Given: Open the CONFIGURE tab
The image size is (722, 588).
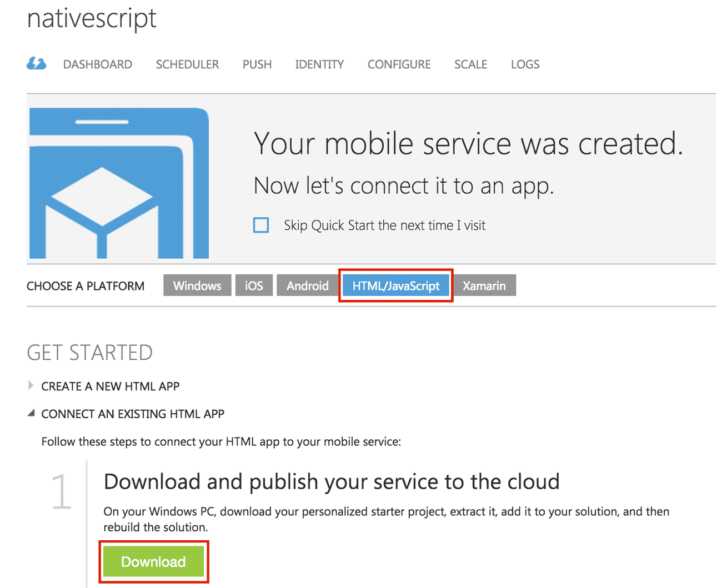Looking at the screenshot, I should pyautogui.click(x=399, y=64).
